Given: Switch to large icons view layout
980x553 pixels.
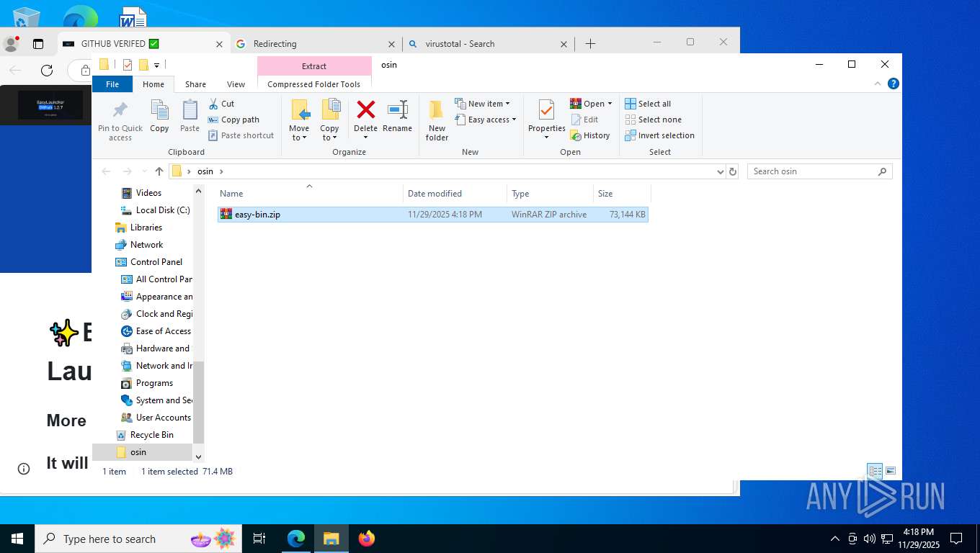Looking at the screenshot, I should (891, 471).
